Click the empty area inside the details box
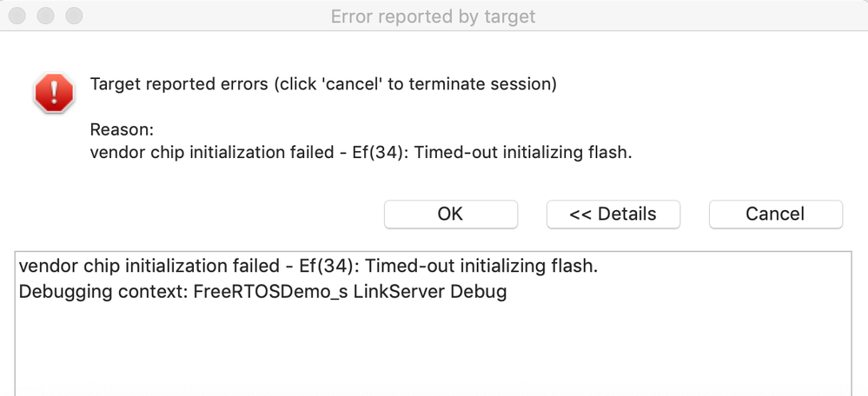 point(433,352)
